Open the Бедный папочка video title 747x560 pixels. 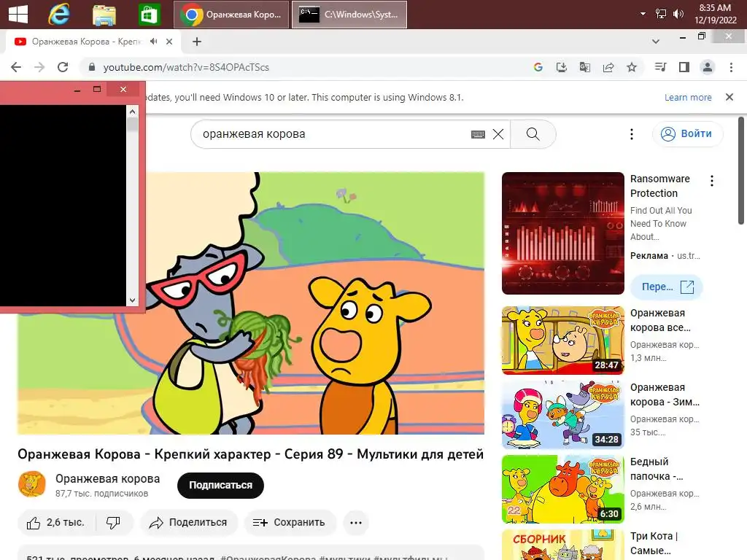tap(657, 469)
